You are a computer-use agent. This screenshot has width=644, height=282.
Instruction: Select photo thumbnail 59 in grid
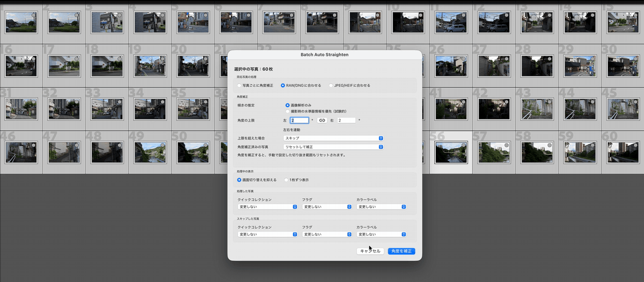(x=579, y=152)
